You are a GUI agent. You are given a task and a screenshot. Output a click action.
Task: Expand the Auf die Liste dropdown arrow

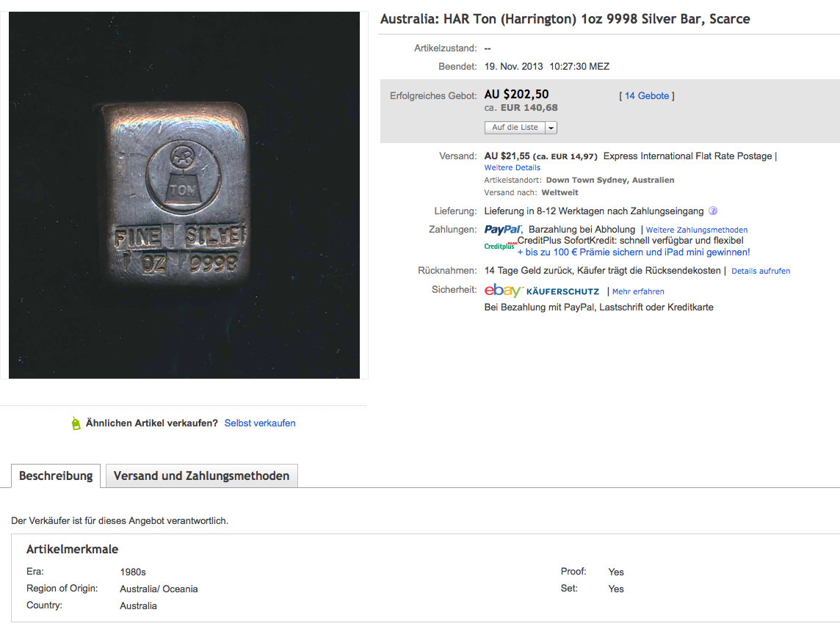pos(551,128)
